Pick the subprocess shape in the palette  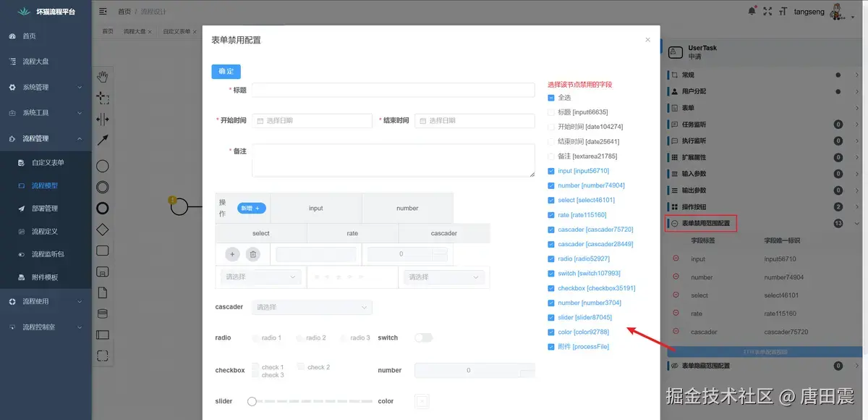point(103,272)
